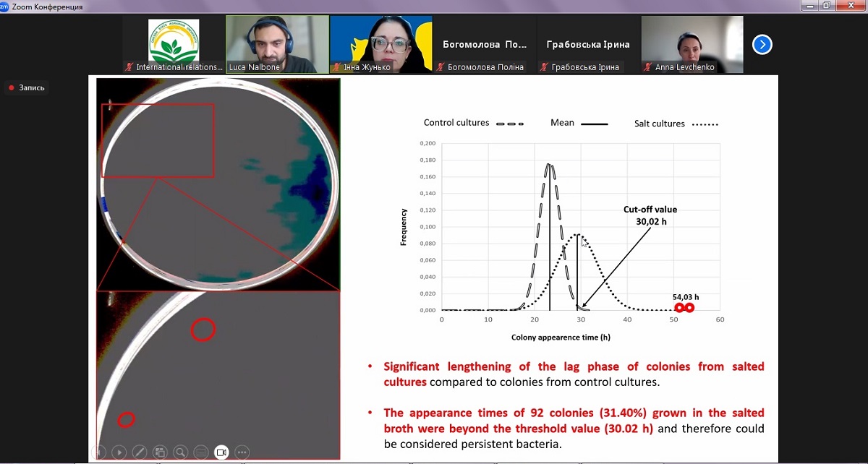
Task: Open the three-dots more options menu
Action: coord(242,452)
